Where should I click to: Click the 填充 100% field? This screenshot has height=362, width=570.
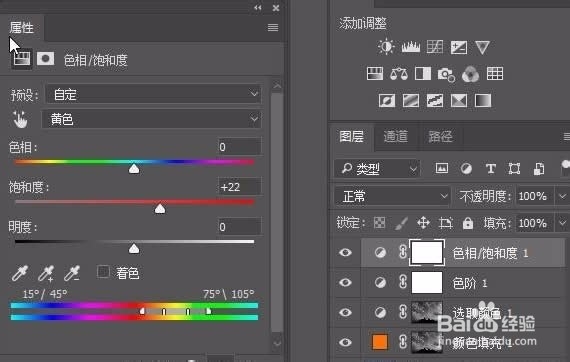coord(535,223)
